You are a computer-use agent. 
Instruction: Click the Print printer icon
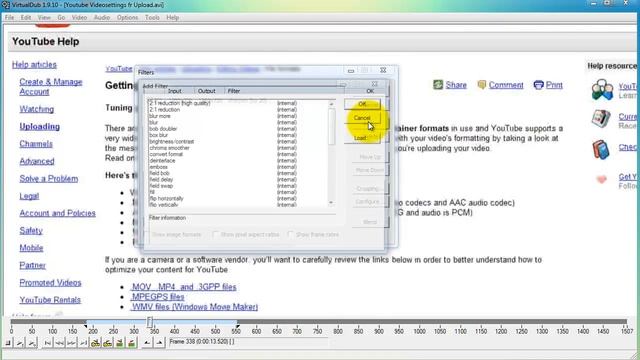click(x=538, y=84)
